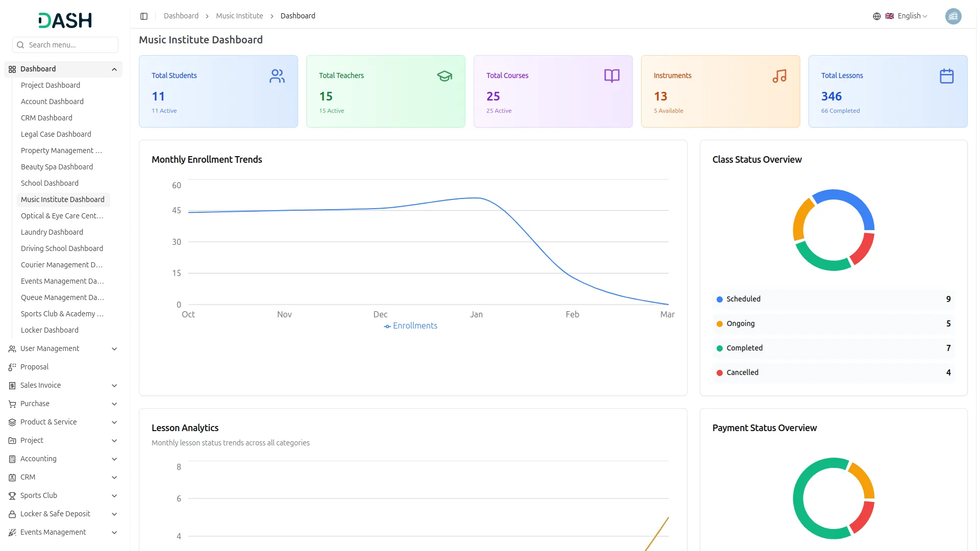
Task: Click the Total Teachers graduation cap icon
Action: tap(444, 76)
